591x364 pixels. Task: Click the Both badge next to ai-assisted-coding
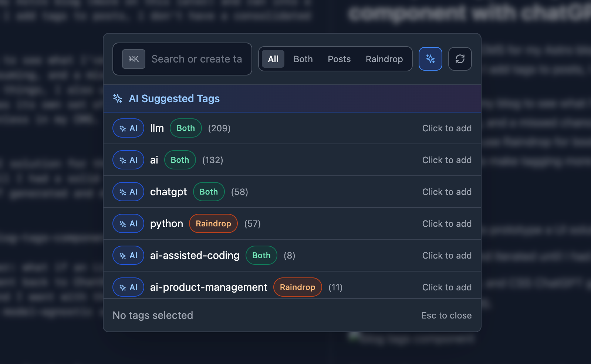(x=261, y=255)
